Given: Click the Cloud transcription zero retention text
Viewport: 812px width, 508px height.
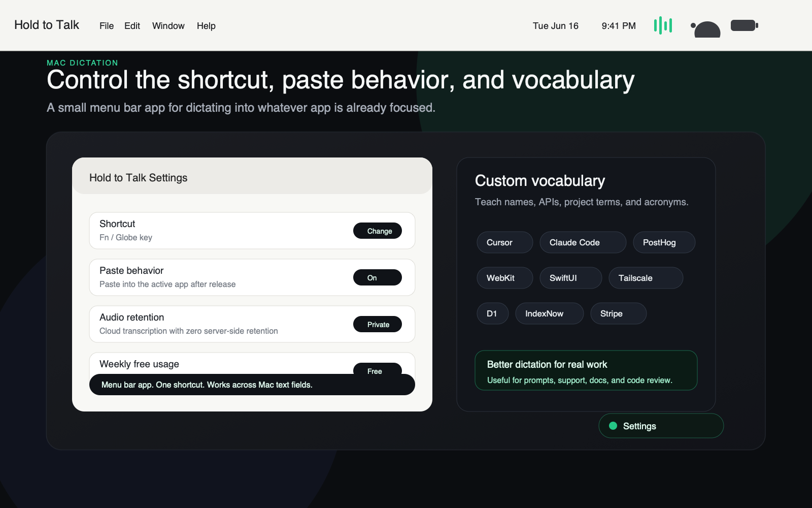Looking at the screenshot, I should pyautogui.click(x=189, y=331).
